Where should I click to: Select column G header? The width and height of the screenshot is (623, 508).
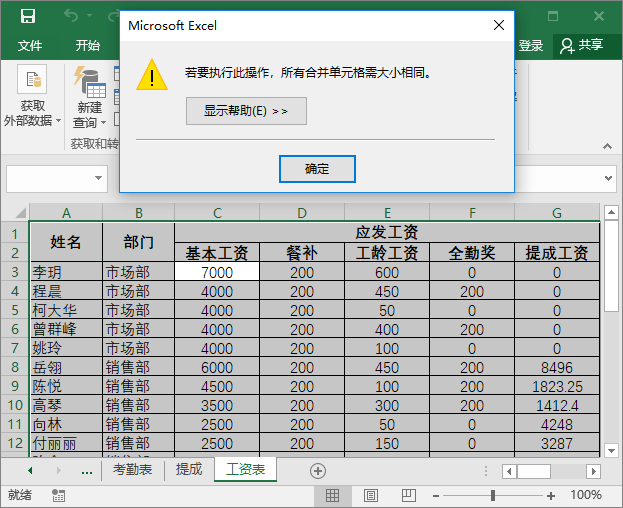(557, 213)
